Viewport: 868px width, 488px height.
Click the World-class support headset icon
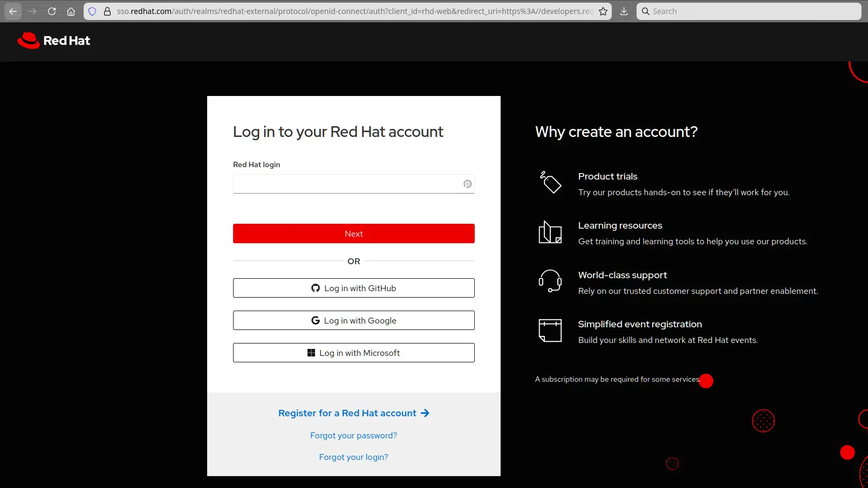[550, 281]
